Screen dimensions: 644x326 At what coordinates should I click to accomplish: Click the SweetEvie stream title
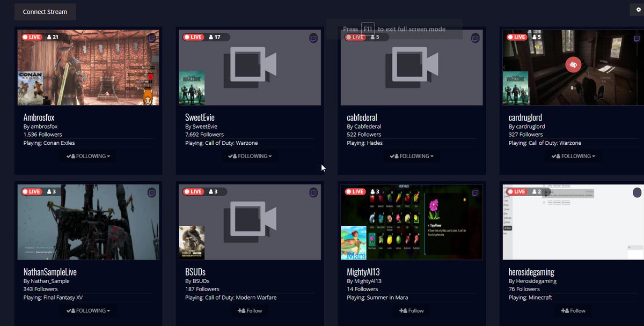pyautogui.click(x=200, y=117)
